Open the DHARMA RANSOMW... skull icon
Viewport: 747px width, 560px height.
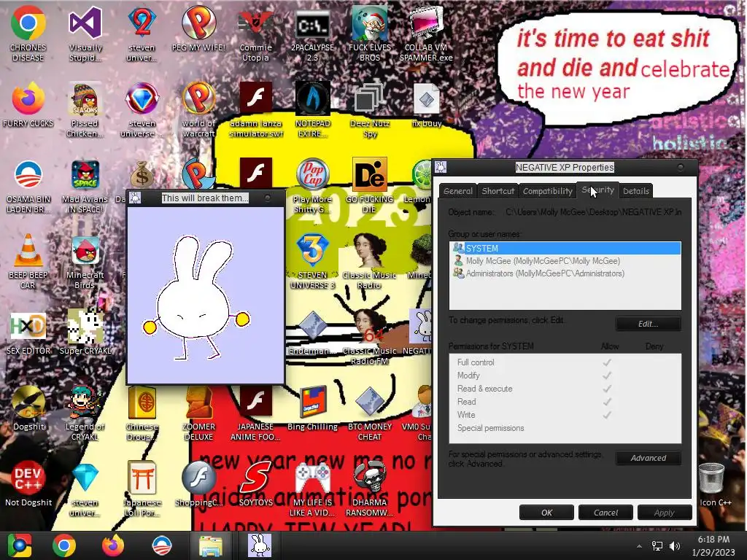pos(370,488)
